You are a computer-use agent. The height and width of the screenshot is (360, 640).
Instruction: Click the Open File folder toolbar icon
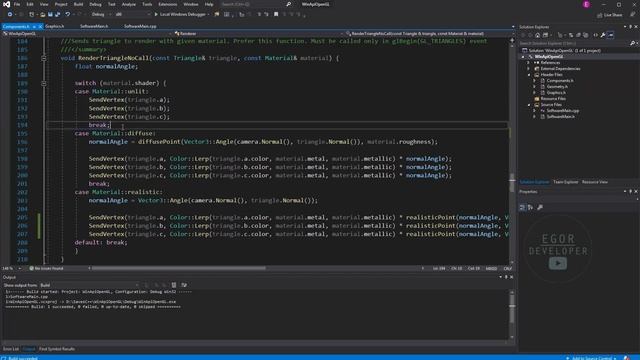coord(42,14)
